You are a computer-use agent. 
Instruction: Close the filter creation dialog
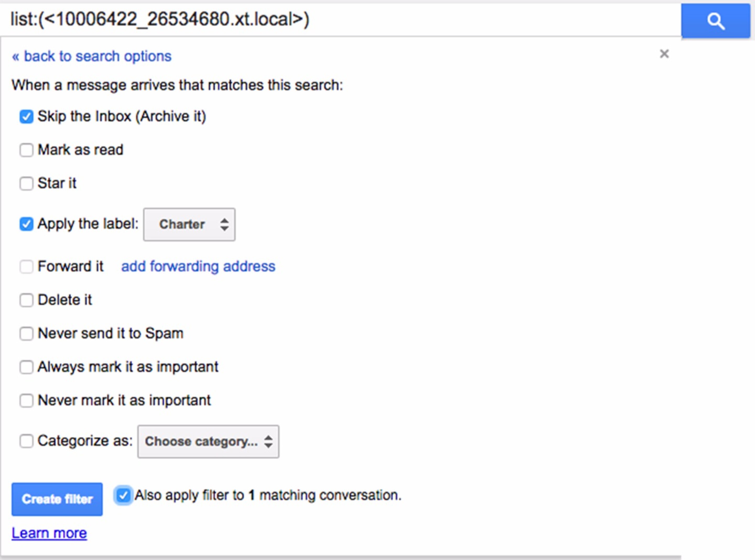[664, 53]
